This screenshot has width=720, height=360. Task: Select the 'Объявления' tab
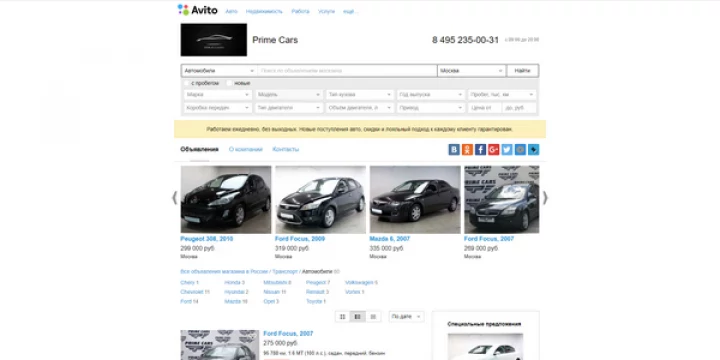[199, 149]
